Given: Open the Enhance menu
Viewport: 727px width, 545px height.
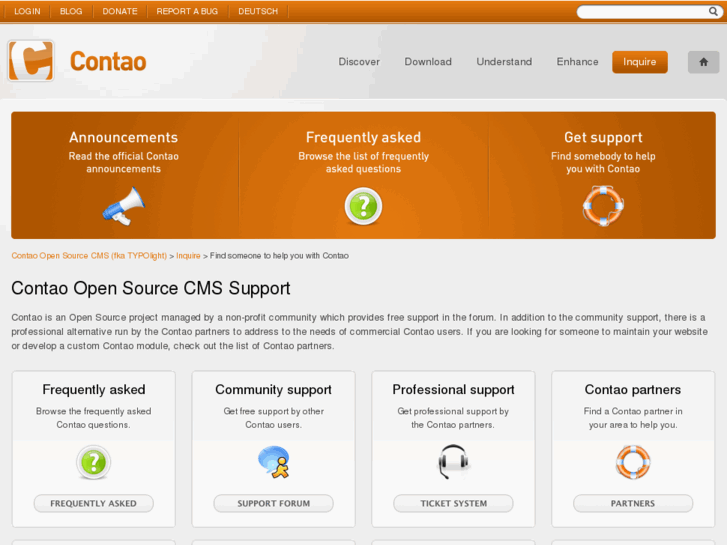Looking at the screenshot, I should (x=577, y=62).
